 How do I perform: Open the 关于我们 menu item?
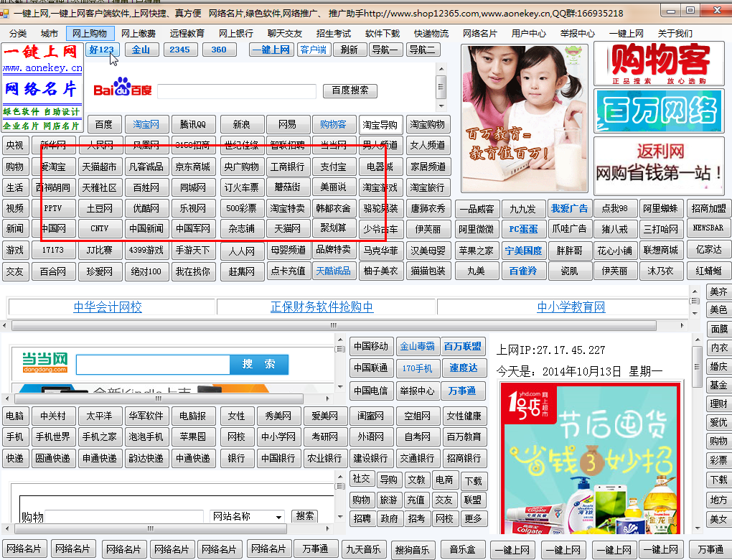tap(675, 33)
